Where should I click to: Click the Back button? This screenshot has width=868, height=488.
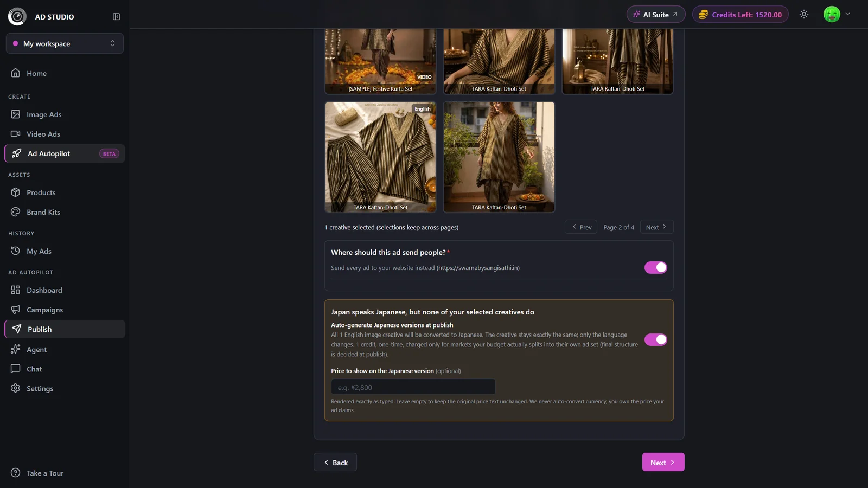click(335, 462)
